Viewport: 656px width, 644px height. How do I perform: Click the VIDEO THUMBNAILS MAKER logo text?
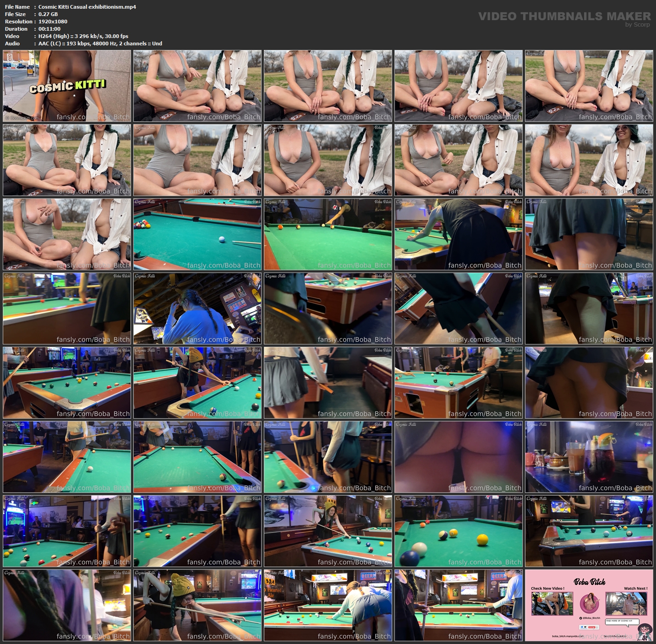click(564, 16)
